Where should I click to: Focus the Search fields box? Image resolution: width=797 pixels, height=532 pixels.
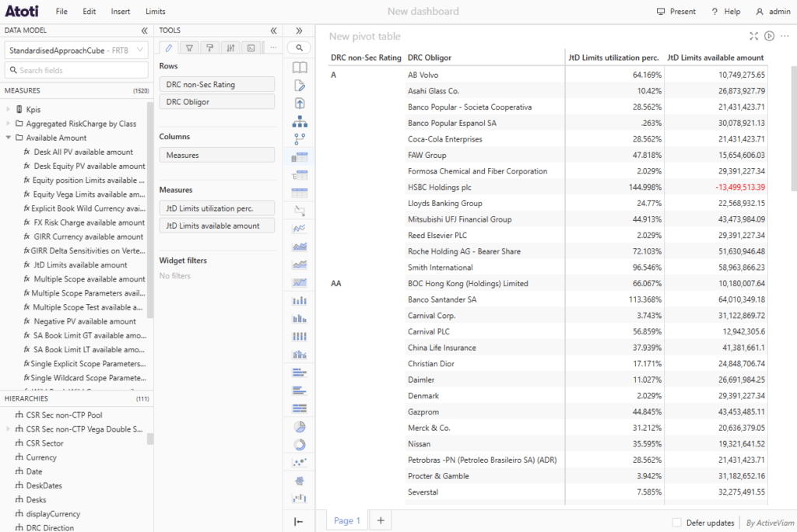click(76, 70)
